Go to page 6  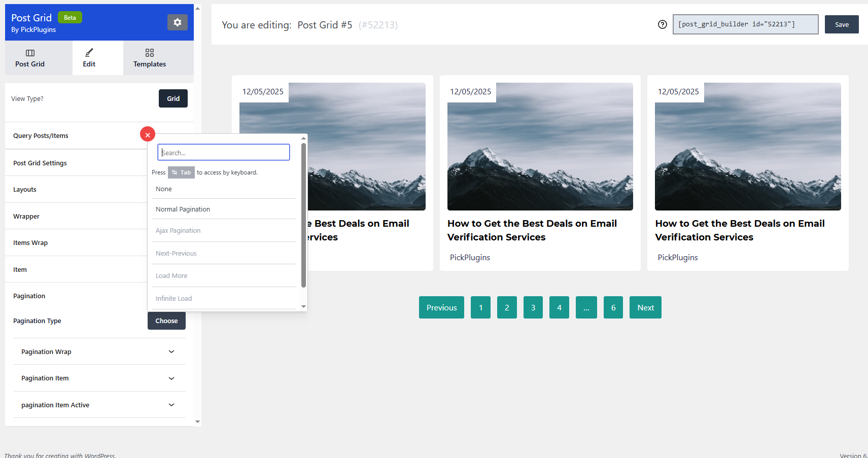(x=613, y=307)
